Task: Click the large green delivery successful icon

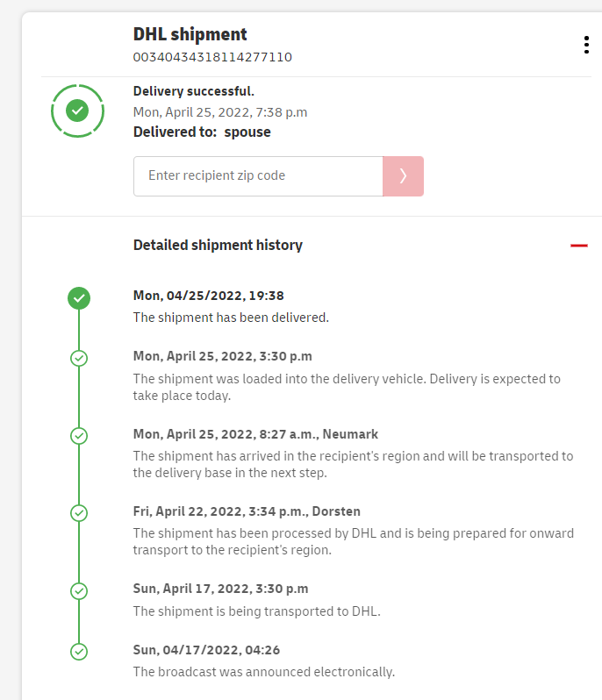Action: (x=78, y=111)
